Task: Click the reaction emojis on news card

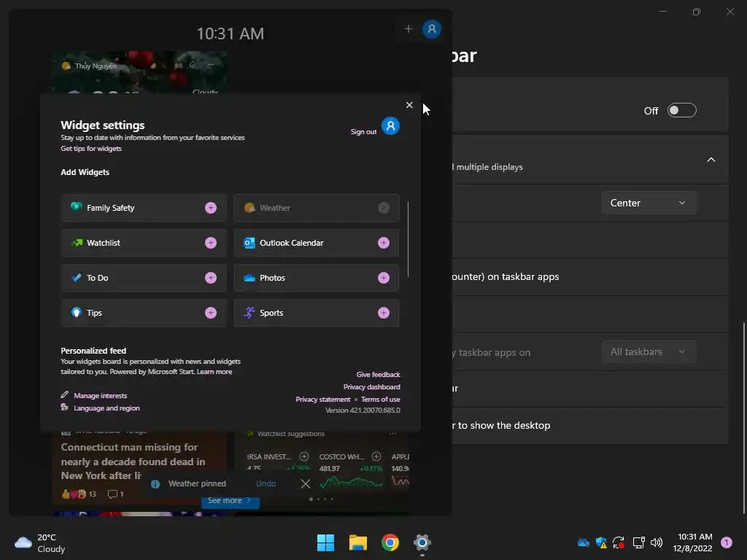Action: [74, 494]
